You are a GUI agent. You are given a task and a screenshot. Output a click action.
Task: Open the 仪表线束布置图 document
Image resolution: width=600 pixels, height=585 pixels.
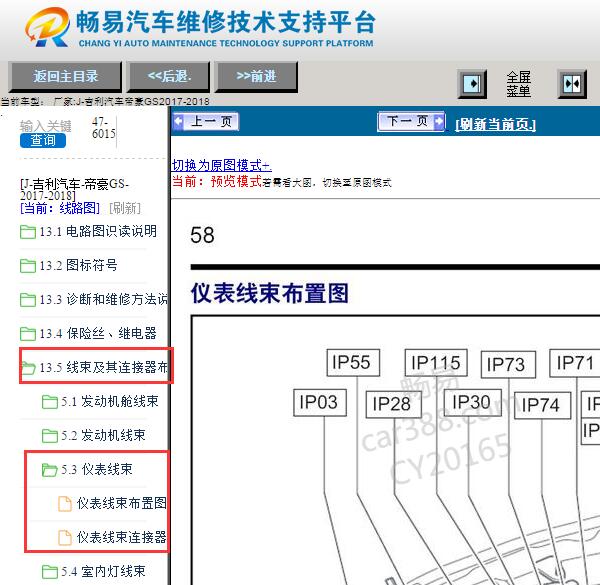[x=121, y=504]
